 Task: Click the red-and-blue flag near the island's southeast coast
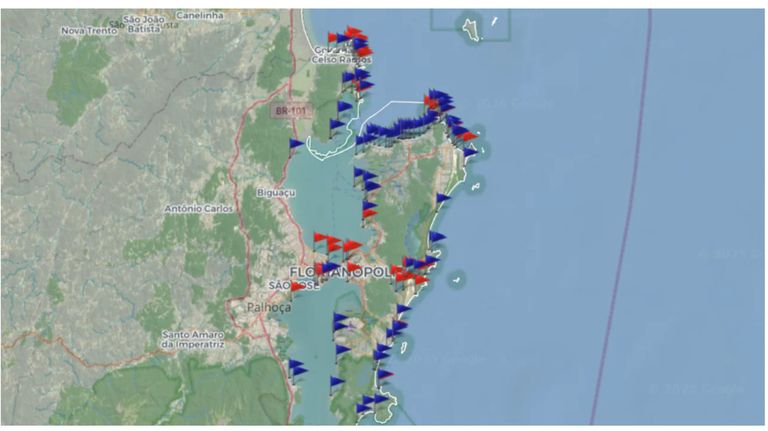[x=385, y=375]
